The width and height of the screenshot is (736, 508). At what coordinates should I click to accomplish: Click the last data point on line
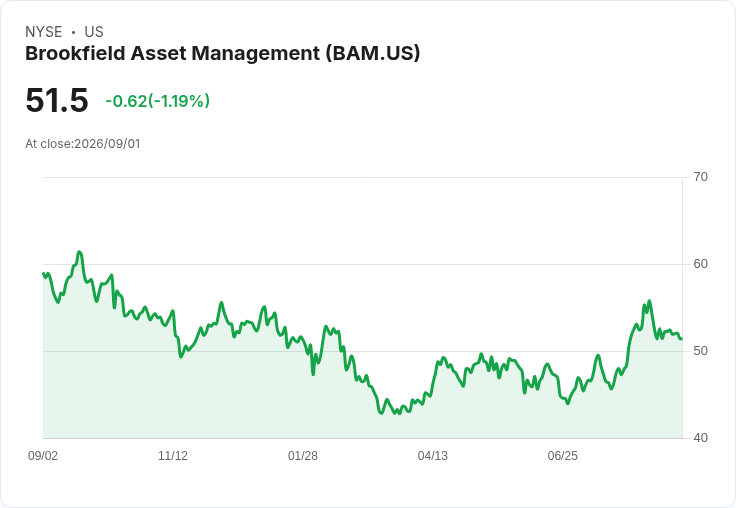(x=681, y=339)
